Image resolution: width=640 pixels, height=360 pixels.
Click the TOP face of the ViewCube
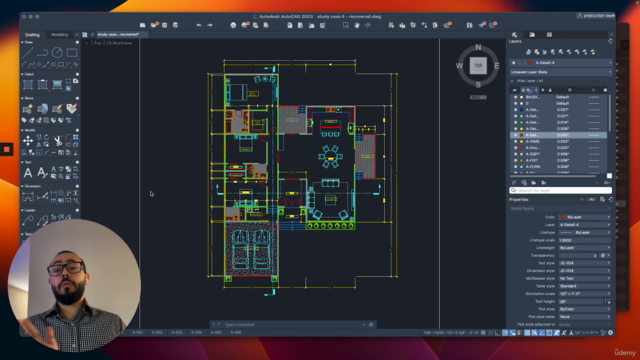click(x=478, y=66)
